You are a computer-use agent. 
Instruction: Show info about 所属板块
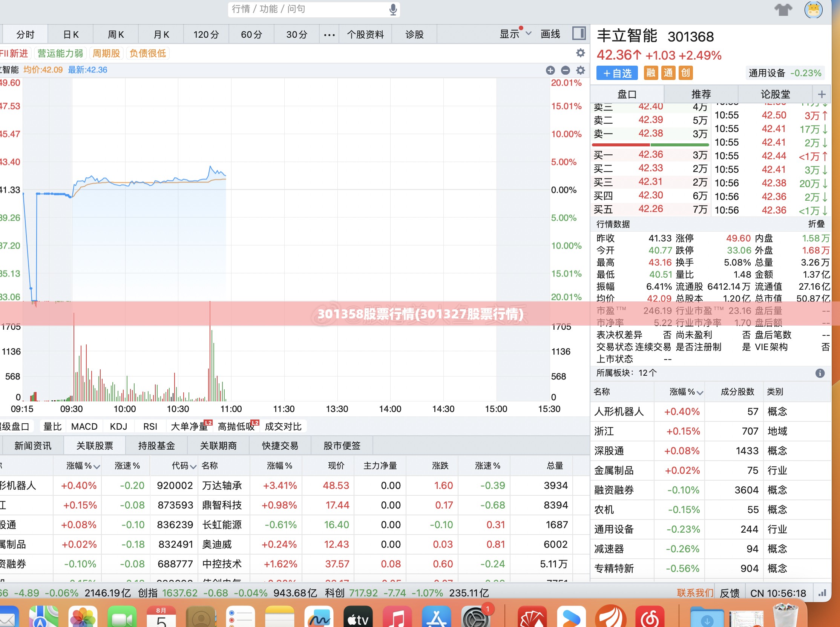click(x=820, y=373)
